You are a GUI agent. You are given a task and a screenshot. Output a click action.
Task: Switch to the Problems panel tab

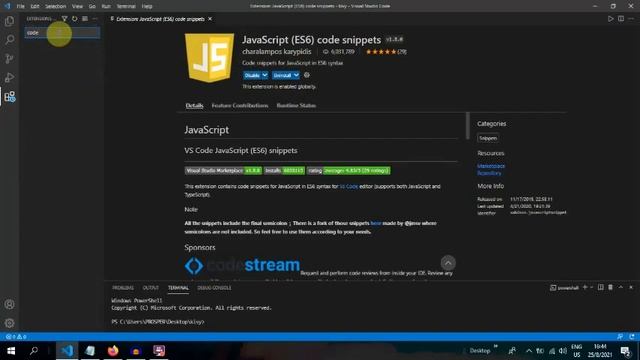tap(123, 288)
